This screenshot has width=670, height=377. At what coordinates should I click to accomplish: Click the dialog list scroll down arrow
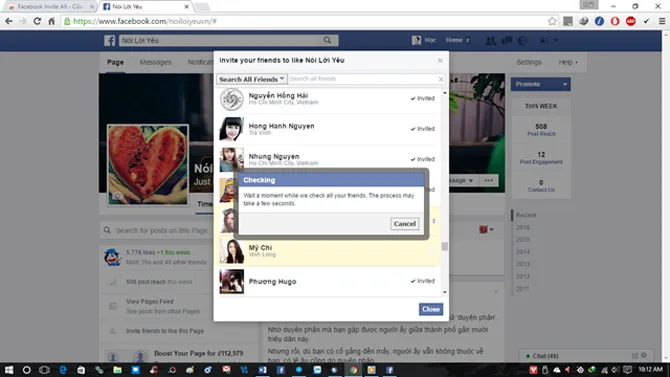(445, 292)
